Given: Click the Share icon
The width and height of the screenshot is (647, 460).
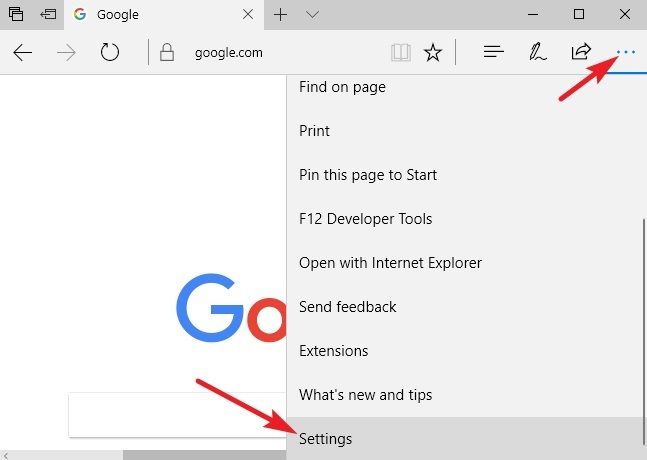Looking at the screenshot, I should point(580,52).
